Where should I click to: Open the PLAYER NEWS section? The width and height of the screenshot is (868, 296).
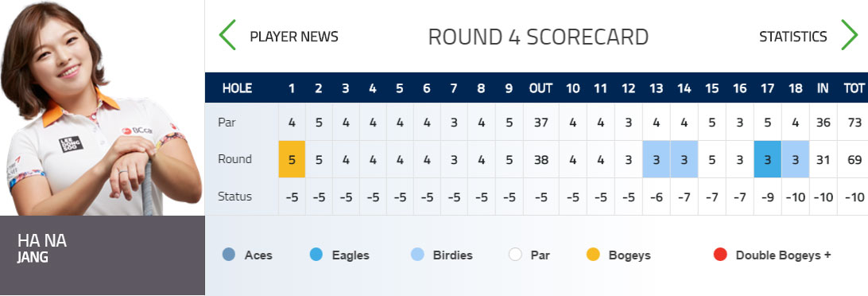(294, 37)
